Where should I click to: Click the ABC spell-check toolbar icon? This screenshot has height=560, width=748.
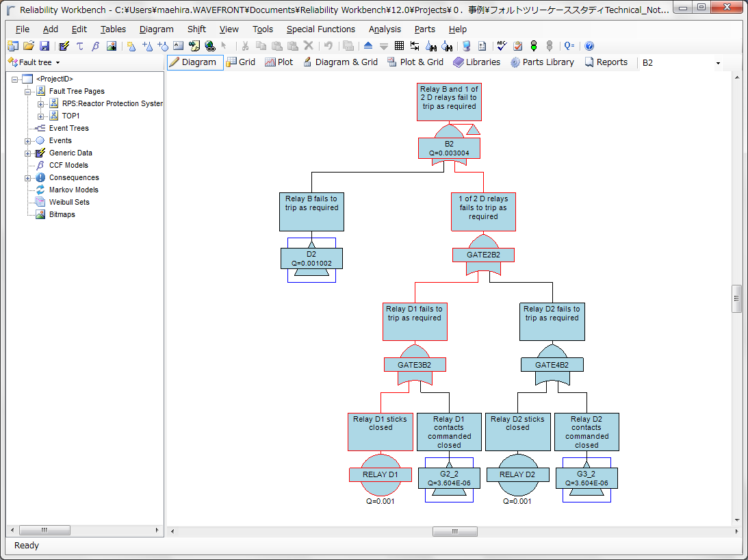point(502,46)
